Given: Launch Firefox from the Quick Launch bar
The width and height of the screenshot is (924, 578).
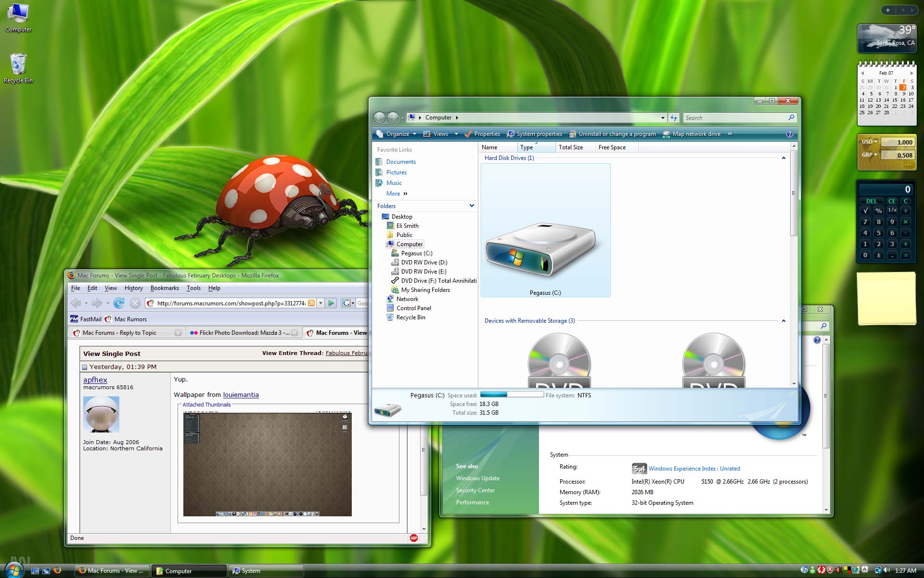Looking at the screenshot, I should (x=58, y=570).
